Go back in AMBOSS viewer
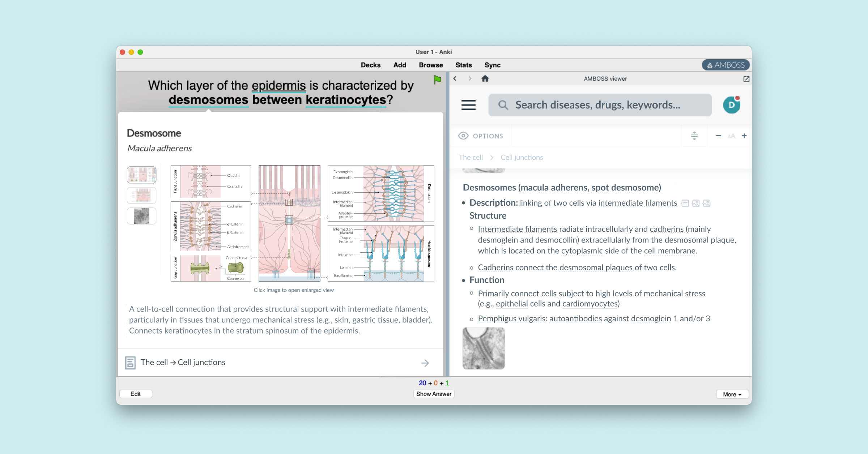This screenshot has height=454, width=868. tap(455, 78)
